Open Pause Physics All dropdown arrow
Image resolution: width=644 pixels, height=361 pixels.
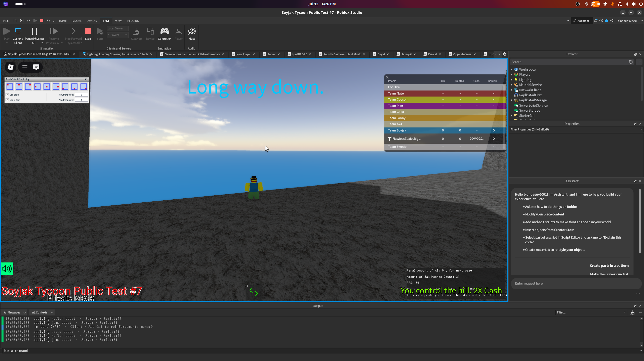(x=42, y=43)
